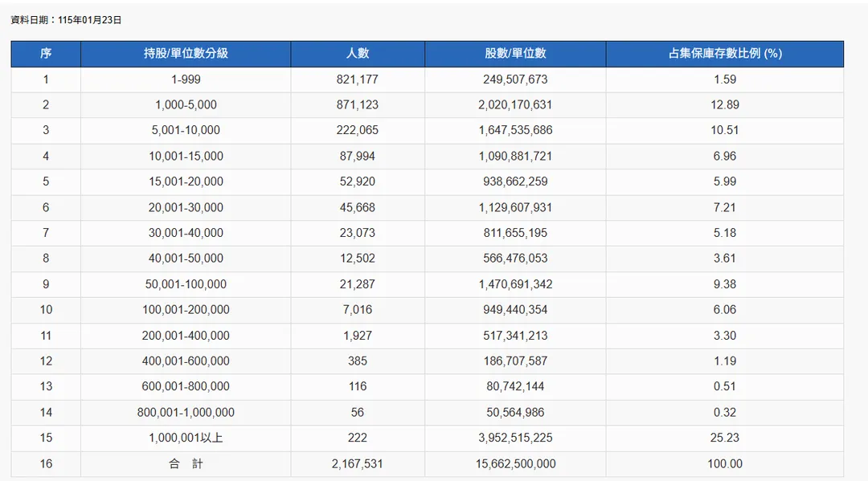868x481 pixels.
Task: Click the 5,001-10,000 range cell
Action: pyautogui.click(x=186, y=130)
